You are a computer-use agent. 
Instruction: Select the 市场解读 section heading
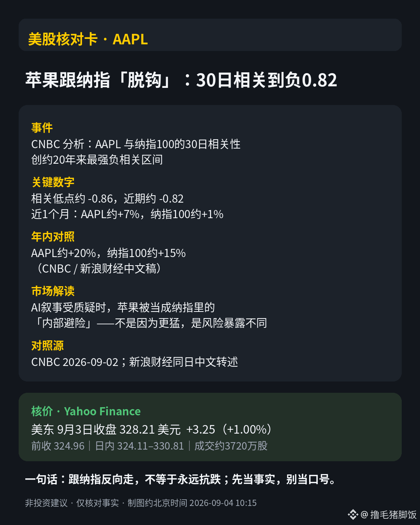tap(53, 291)
